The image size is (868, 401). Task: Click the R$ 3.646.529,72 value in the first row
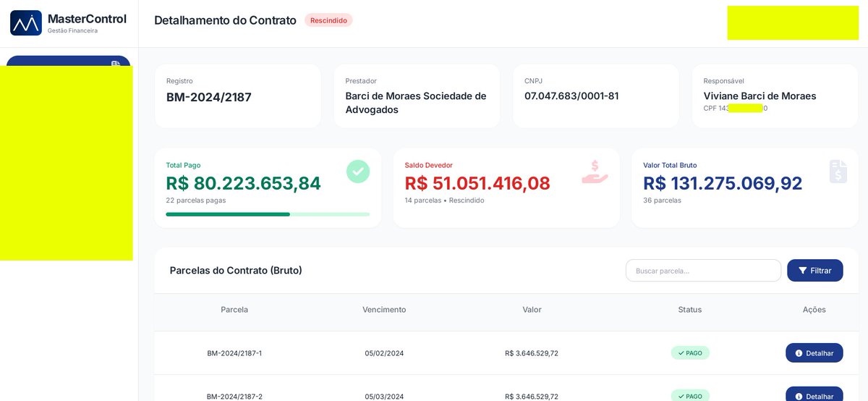[532, 353]
